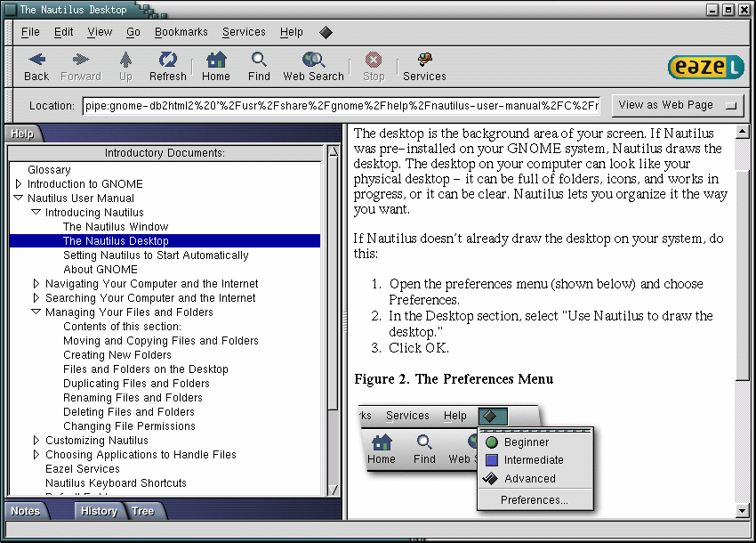Open Setting Nautilus to Start Automatically
Screen dimensions: 756x543
coord(156,255)
